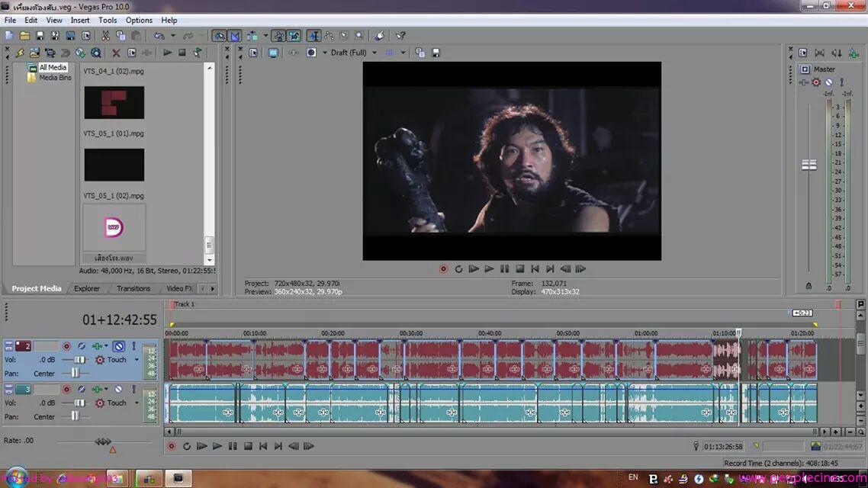
Task: Select the เสียงโรง.wav audio thumbnail
Action: point(114,228)
